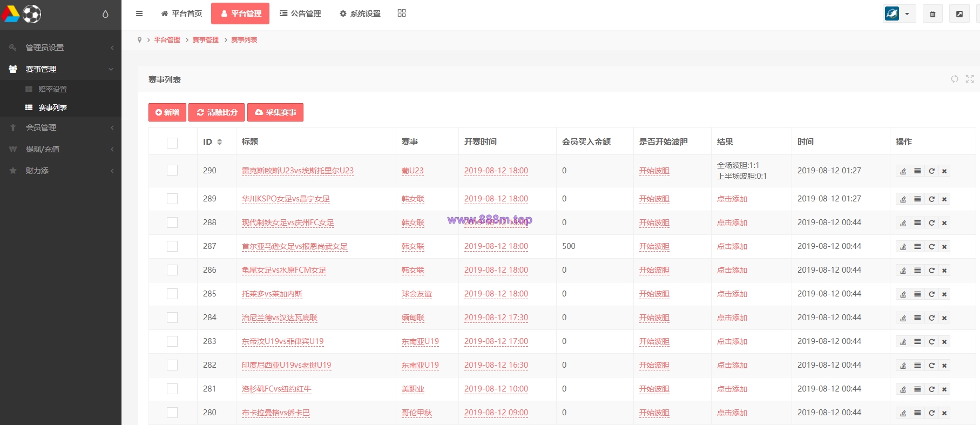The height and width of the screenshot is (425, 980).
Task: Click the delete X icon in row 290
Action: [x=944, y=171]
